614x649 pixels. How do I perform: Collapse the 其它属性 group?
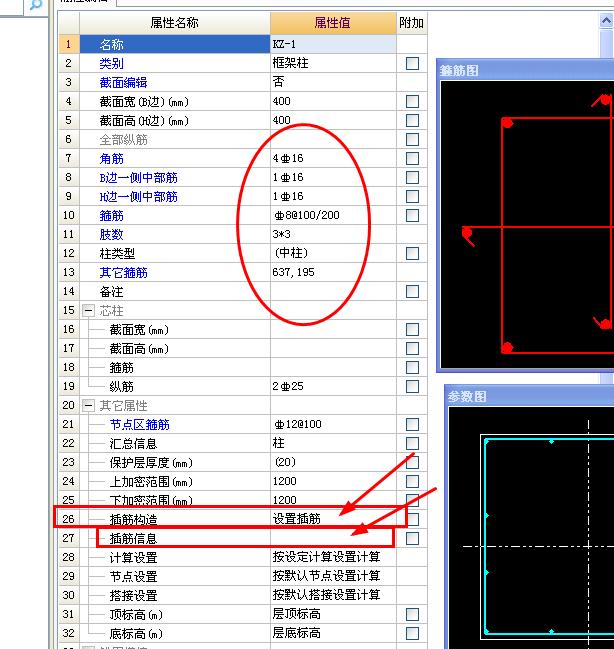point(88,405)
